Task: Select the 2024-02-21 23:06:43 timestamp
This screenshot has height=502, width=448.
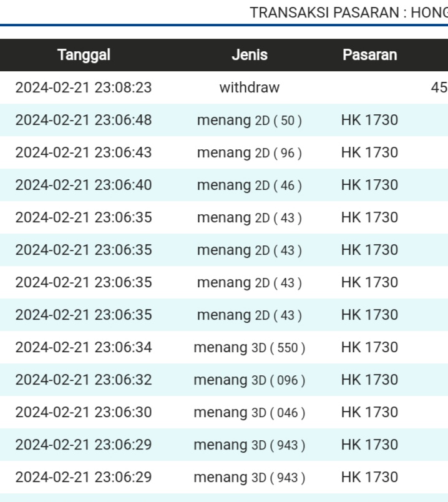Action: (x=84, y=152)
